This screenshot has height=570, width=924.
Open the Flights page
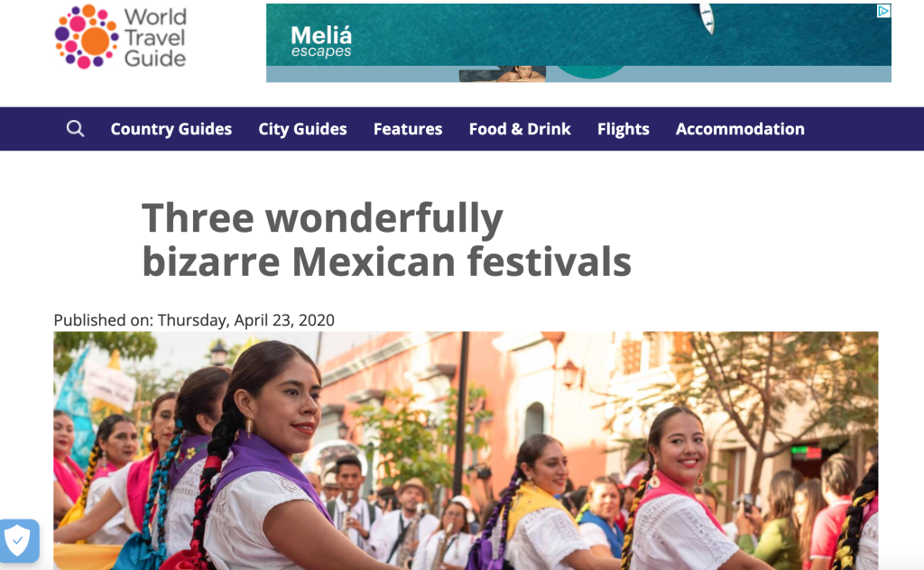tap(623, 129)
